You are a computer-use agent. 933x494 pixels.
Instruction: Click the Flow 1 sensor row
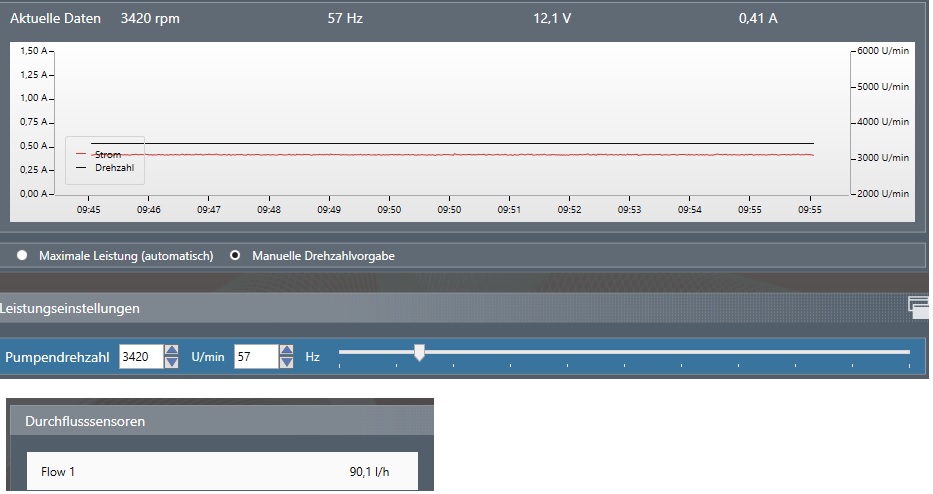222,471
